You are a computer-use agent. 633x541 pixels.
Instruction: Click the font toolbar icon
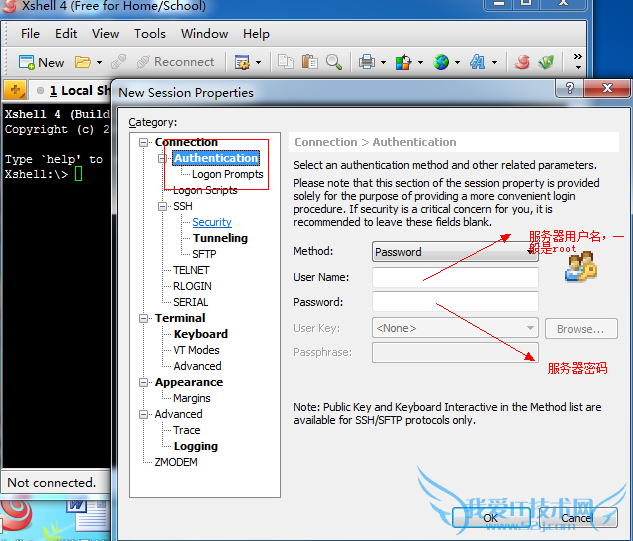477,62
